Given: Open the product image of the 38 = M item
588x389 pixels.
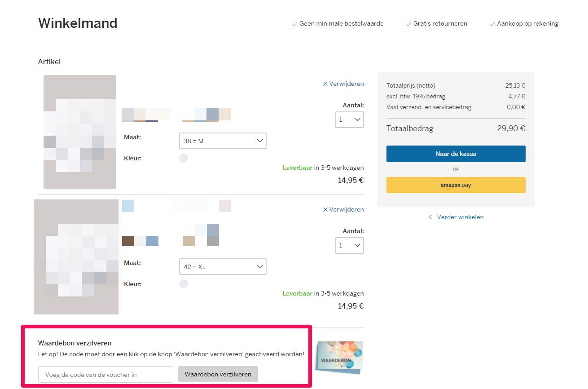Looking at the screenshot, I should tap(80, 132).
